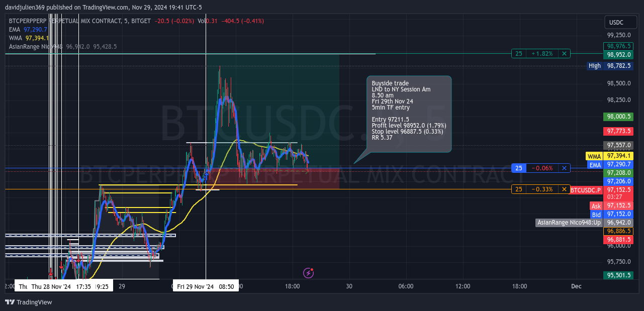The image size is (644, 311).
Task: Click the 98,500.0 price scale value
Action: pos(619,84)
